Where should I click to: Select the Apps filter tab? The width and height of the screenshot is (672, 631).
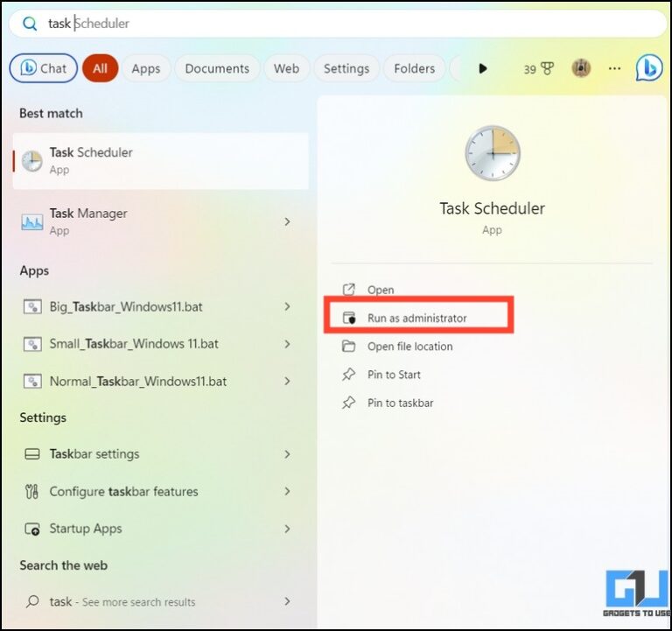pos(146,68)
